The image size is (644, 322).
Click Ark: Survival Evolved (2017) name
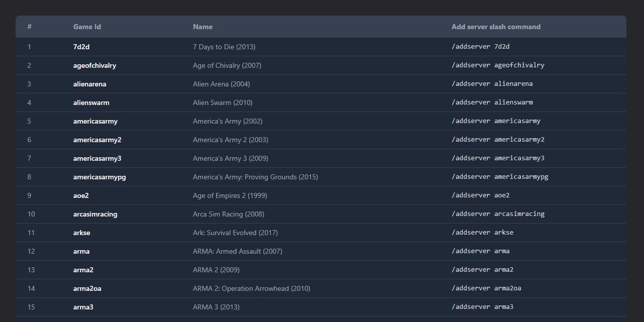[x=235, y=233]
